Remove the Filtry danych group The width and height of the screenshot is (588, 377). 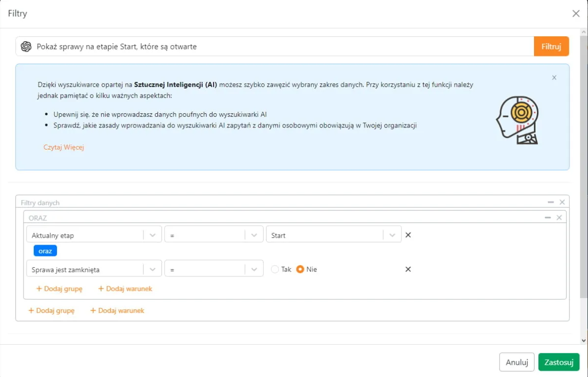point(562,202)
